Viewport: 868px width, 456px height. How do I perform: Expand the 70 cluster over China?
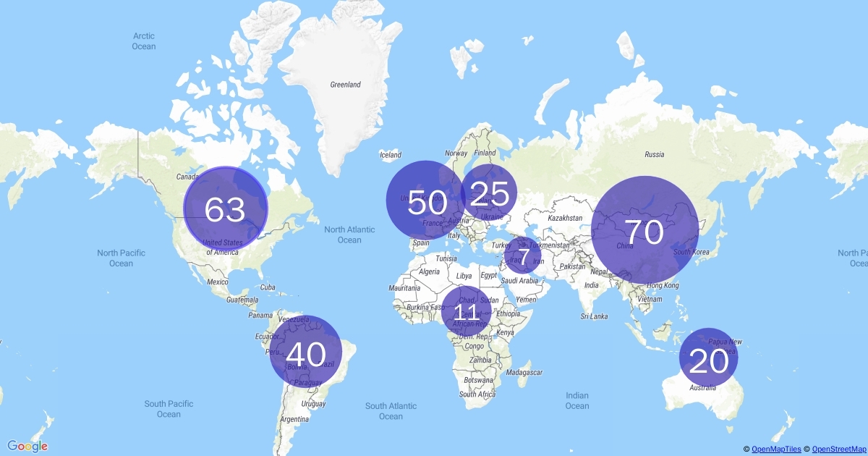tap(645, 229)
